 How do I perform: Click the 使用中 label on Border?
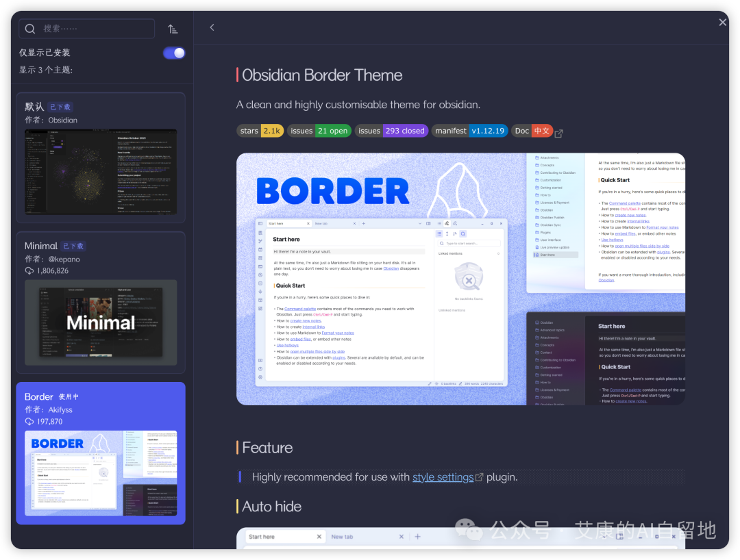(x=69, y=397)
